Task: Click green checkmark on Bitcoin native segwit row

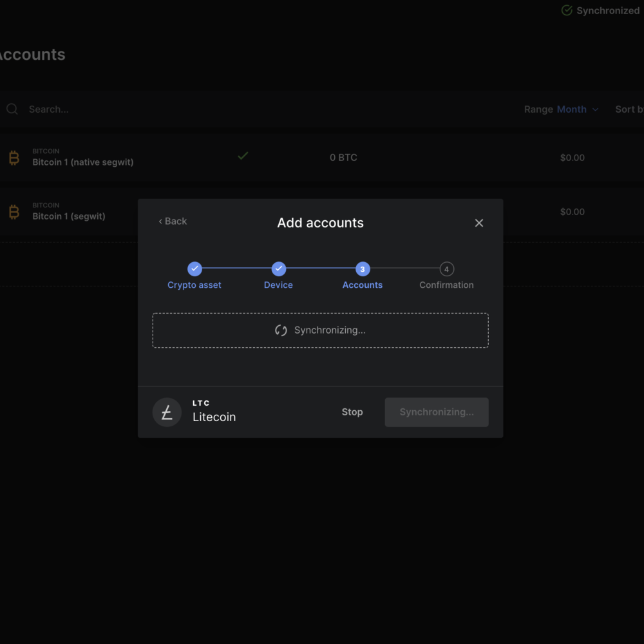Action: click(243, 156)
